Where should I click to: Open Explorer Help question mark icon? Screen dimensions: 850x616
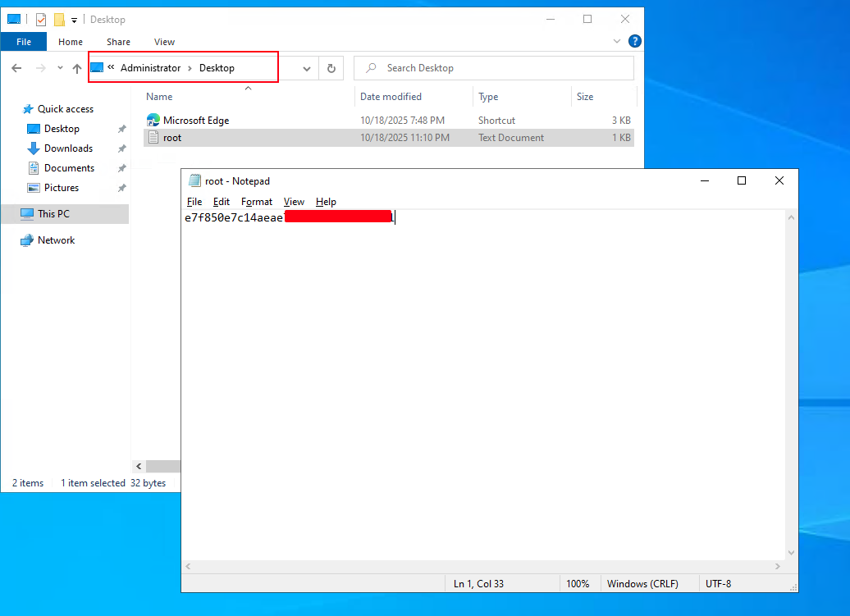click(634, 41)
